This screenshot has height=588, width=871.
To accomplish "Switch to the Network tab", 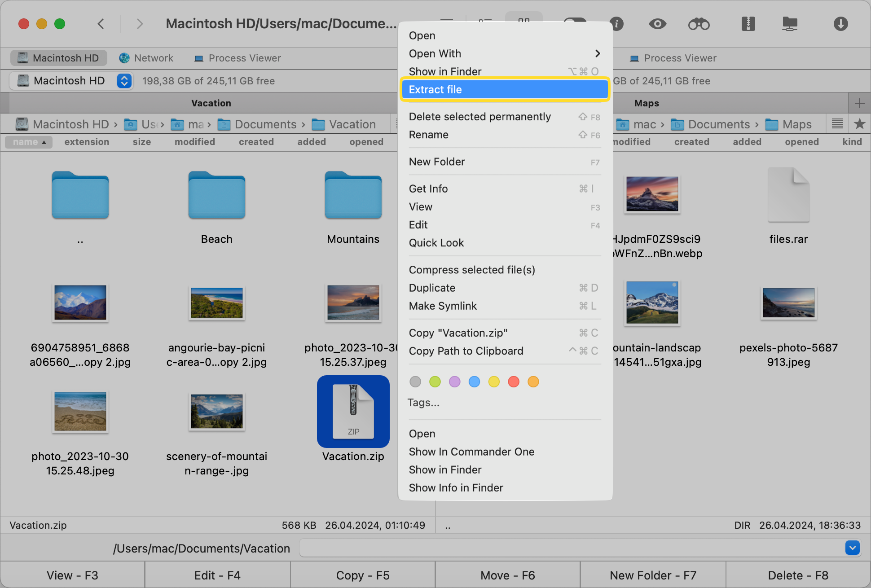I will click(147, 58).
